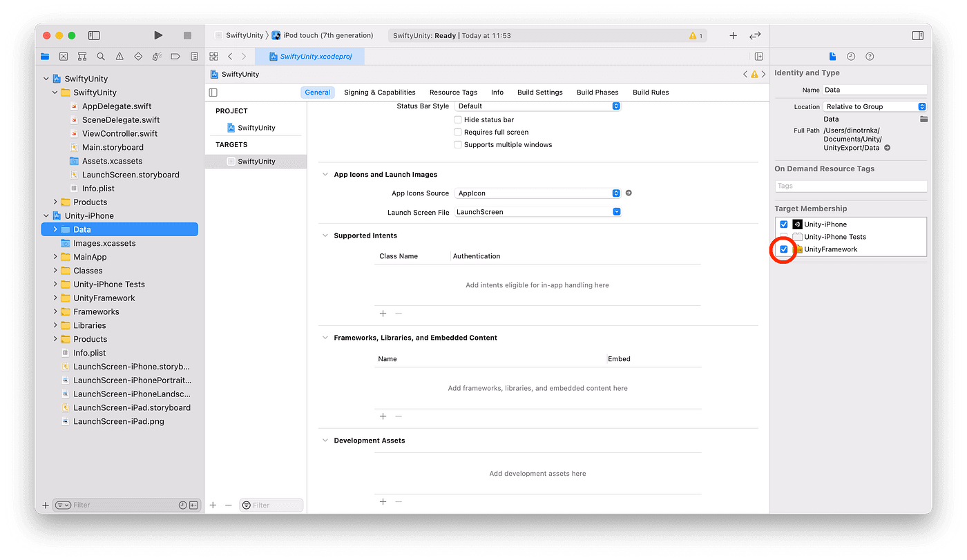Switch to the Resource Tags tab
This screenshot has height=560, width=967.
pos(453,93)
